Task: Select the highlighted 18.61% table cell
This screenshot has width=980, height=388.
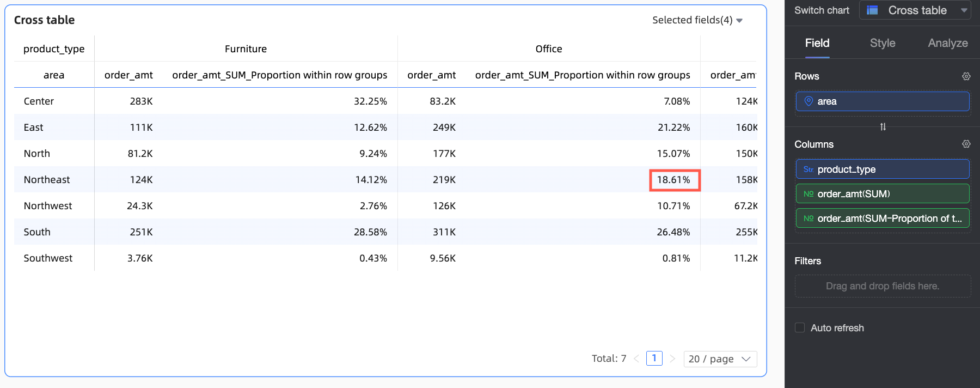Action: click(x=674, y=180)
